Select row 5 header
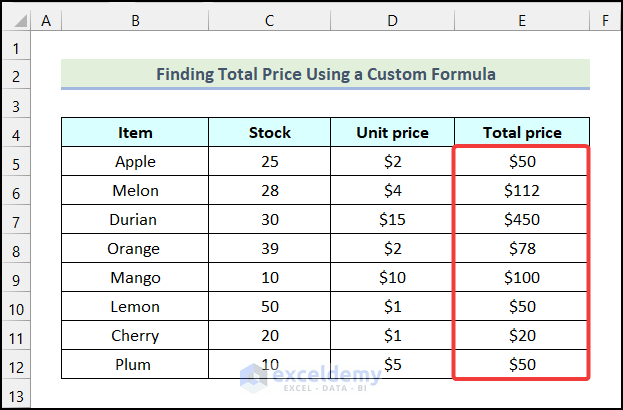 click(x=17, y=161)
